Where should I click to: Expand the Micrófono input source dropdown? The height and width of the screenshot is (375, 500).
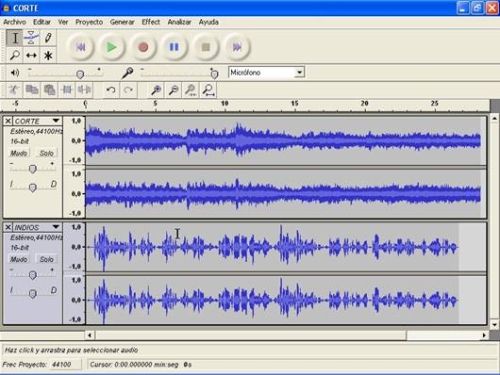pos(299,72)
